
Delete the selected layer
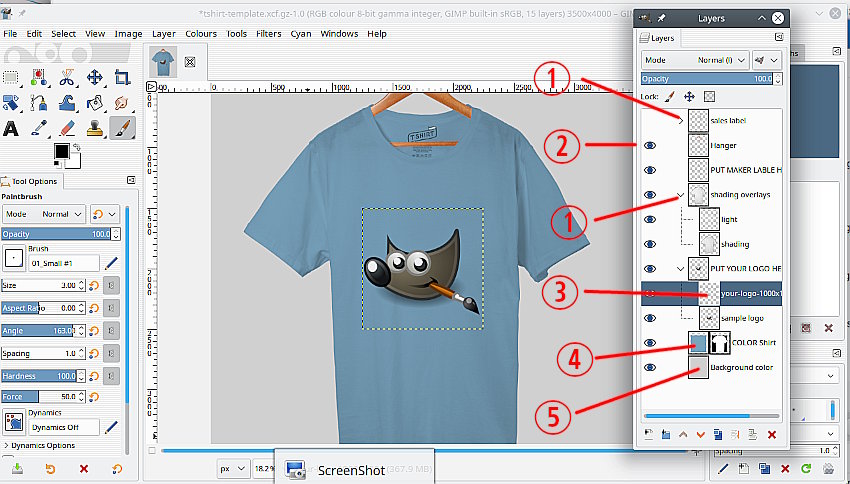[772, 435]
